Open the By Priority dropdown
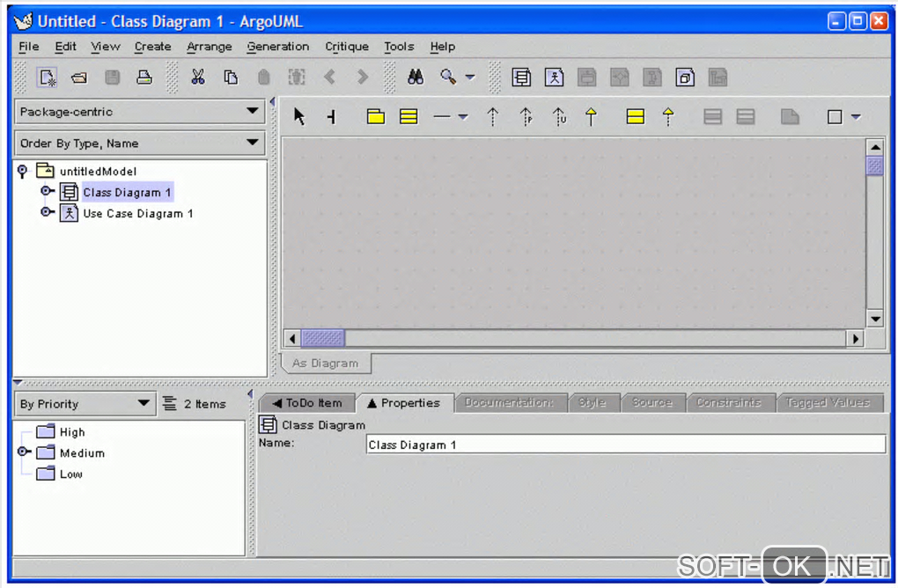Screen dimensions: 898x588 coord(85,404)
